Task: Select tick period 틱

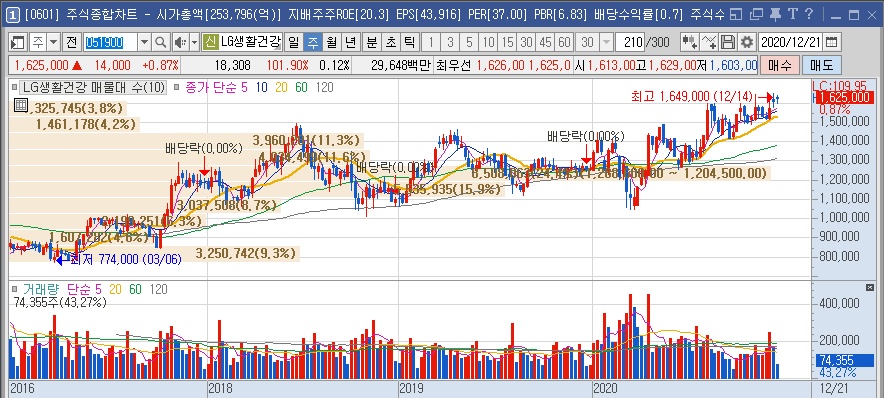Action: (409, 42)
